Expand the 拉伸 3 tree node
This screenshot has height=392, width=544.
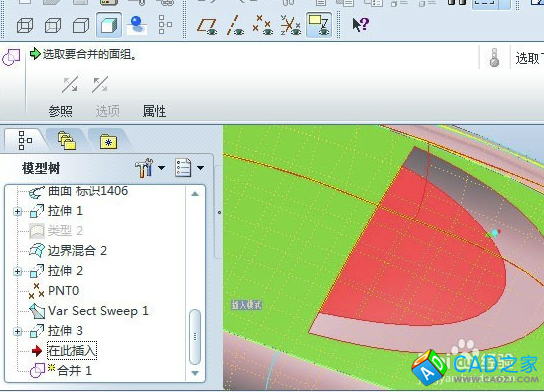pyautogui.click(x=17, y=331)
